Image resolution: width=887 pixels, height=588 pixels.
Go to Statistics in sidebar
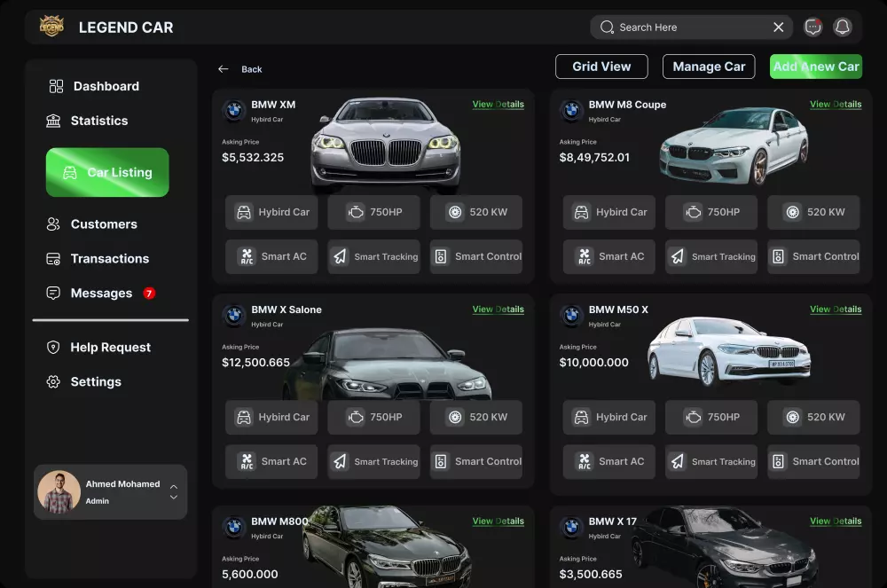click(x=87, y=121)
